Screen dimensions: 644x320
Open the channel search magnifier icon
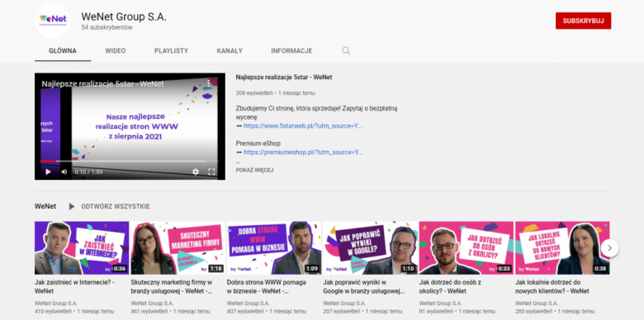tap(346, 51)
